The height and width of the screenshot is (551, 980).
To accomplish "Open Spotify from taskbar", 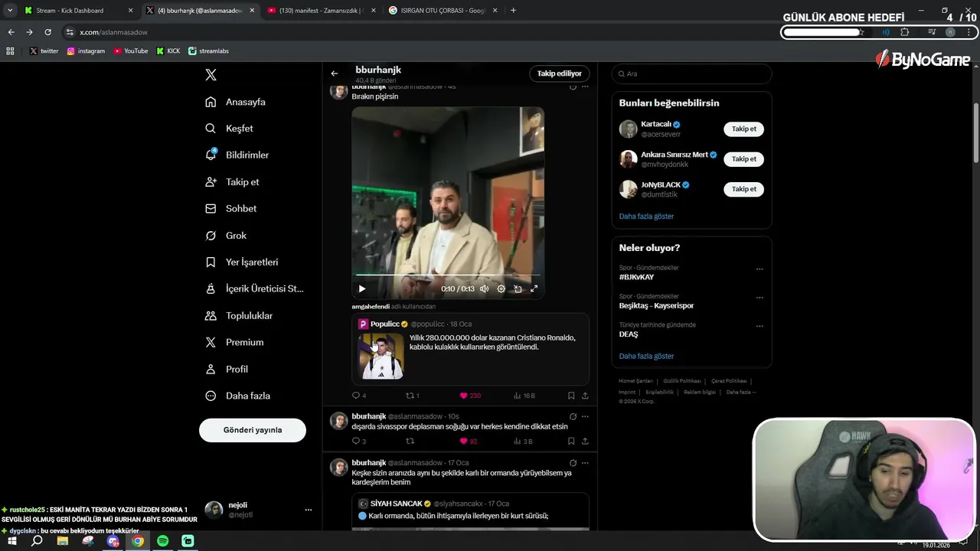I will (163, 541).
